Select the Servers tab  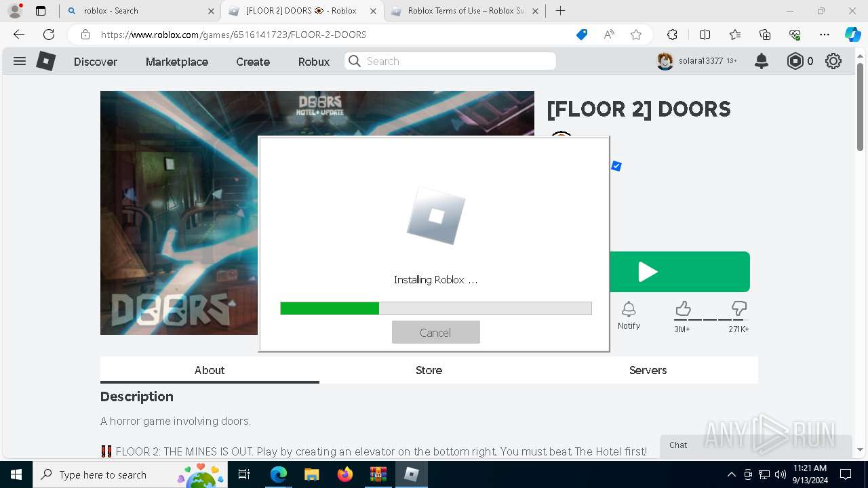coord(648,370)
